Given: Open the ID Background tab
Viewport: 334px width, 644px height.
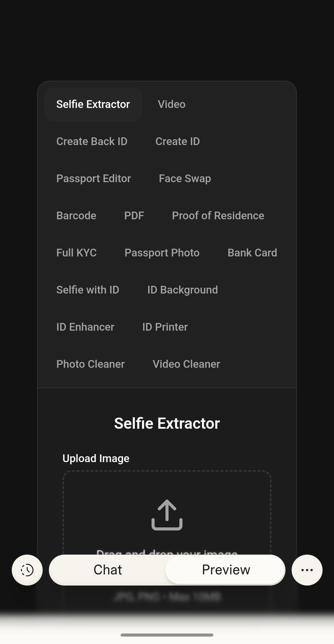Looking at the screenshot, I should click(182, 290).
